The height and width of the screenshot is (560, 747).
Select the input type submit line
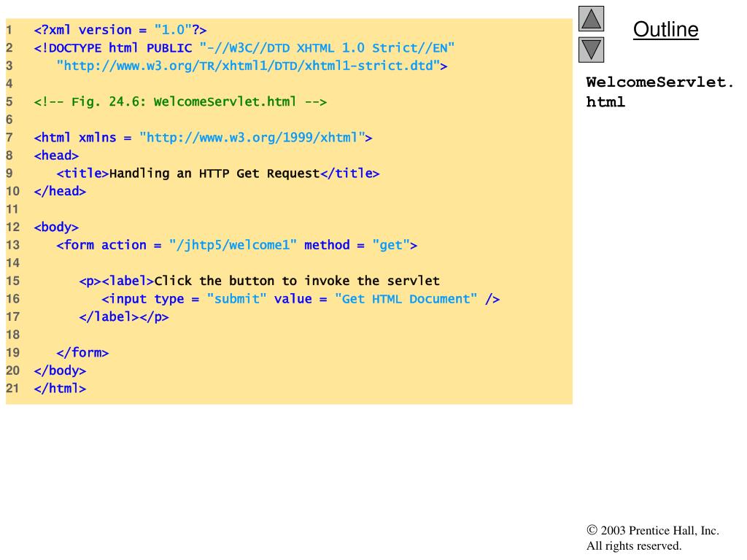pyautogui.click(x=301, y=299)
